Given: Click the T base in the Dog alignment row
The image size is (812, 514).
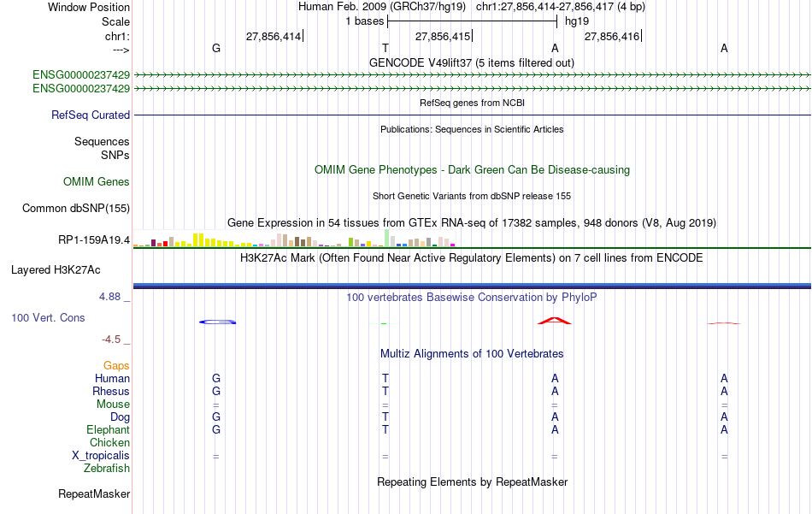Looking at the screenshot, I should click(385, 417).
